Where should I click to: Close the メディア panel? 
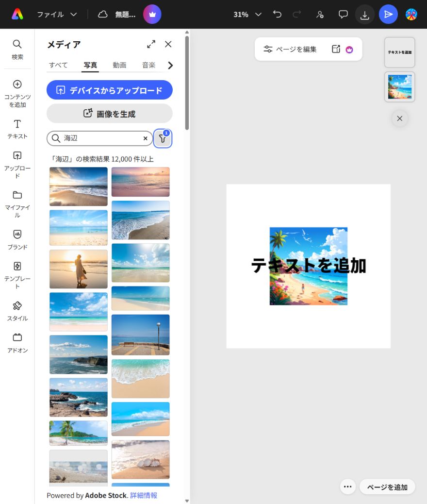click(x=168, y=44)
